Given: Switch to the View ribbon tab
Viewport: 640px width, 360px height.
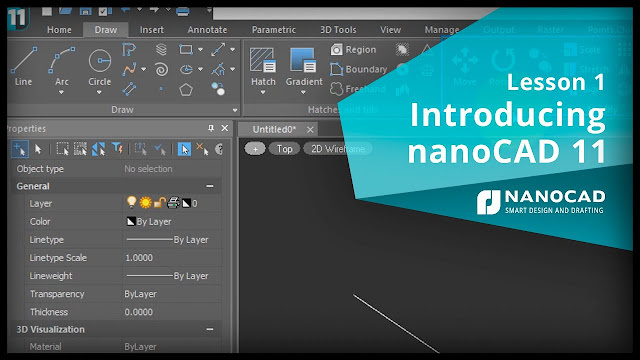Looking at the screenshot, I should [391, 30].
